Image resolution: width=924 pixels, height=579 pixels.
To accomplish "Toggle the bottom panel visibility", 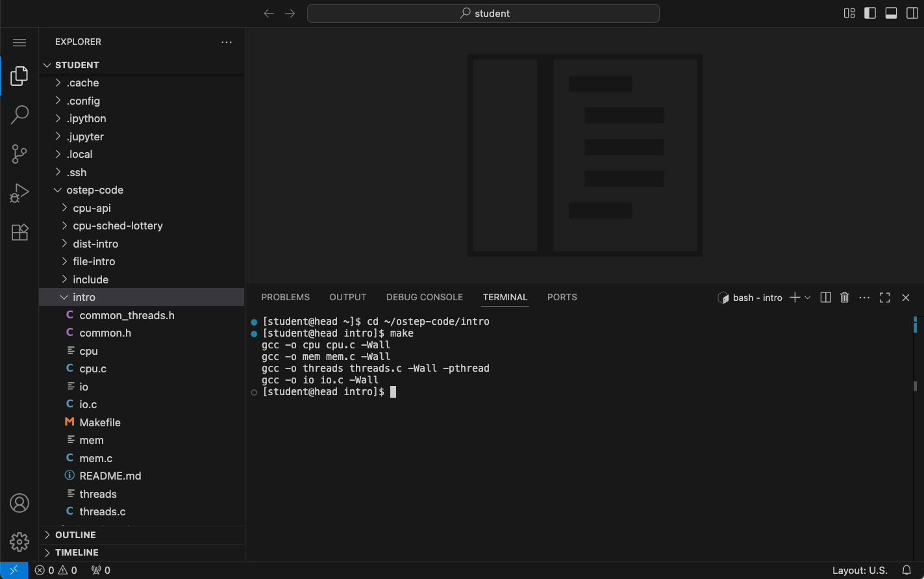I will click(891, 13).
